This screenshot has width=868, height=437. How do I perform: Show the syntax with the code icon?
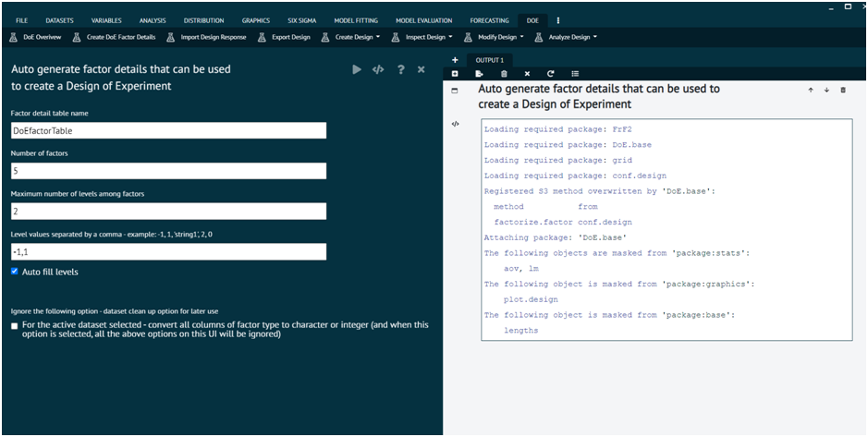click(x=378, y=69)
